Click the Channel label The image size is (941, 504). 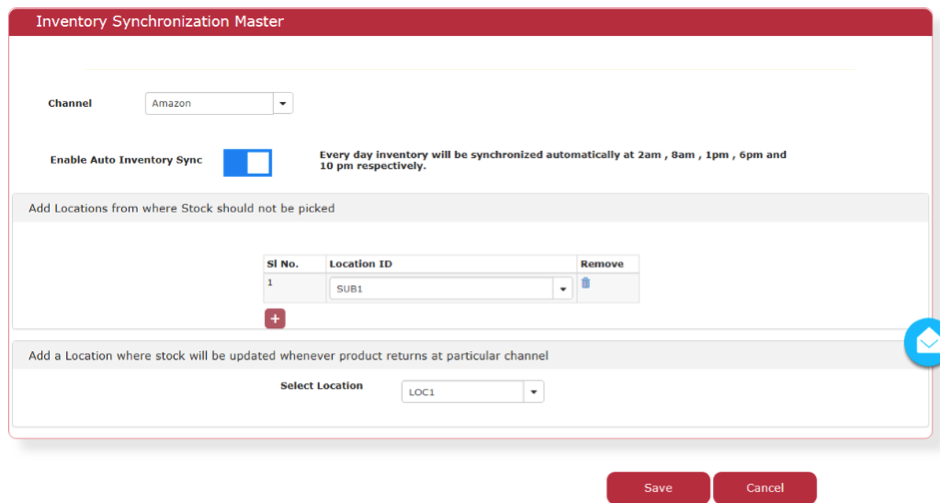[x=70, y=103]
